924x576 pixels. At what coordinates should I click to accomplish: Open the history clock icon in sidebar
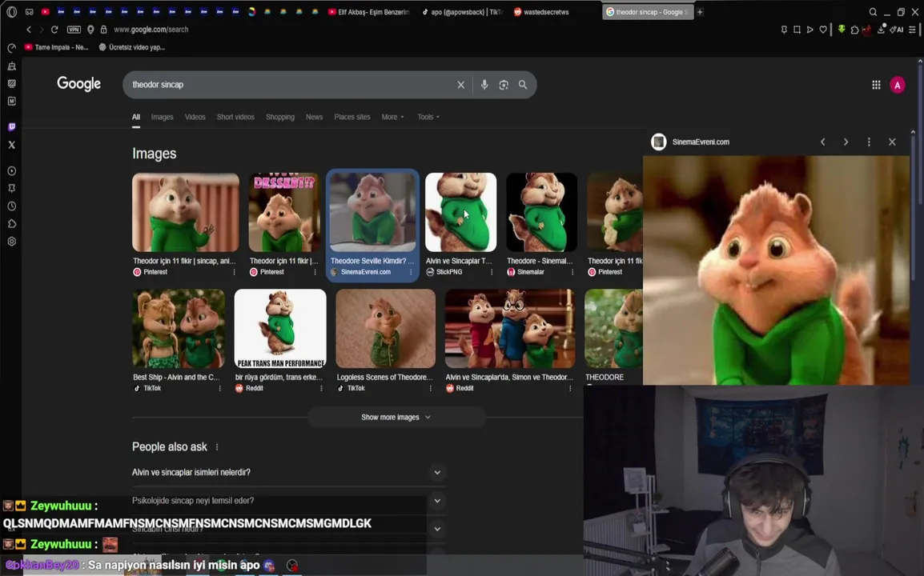[12, 206]
